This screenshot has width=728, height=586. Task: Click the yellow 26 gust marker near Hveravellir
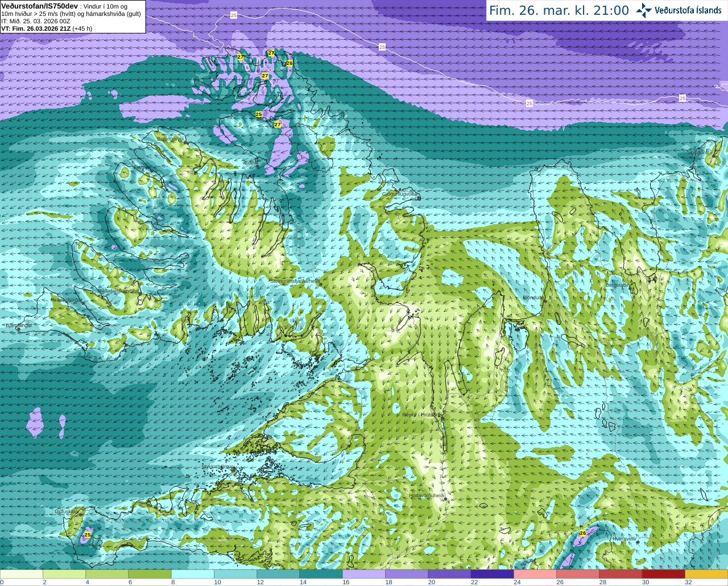pos(582,533)
